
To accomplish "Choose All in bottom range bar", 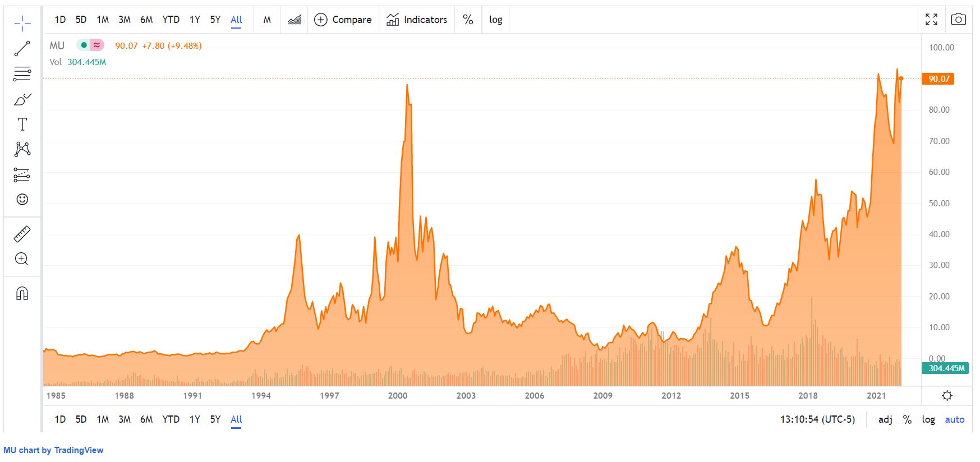I will pos(236,419).
